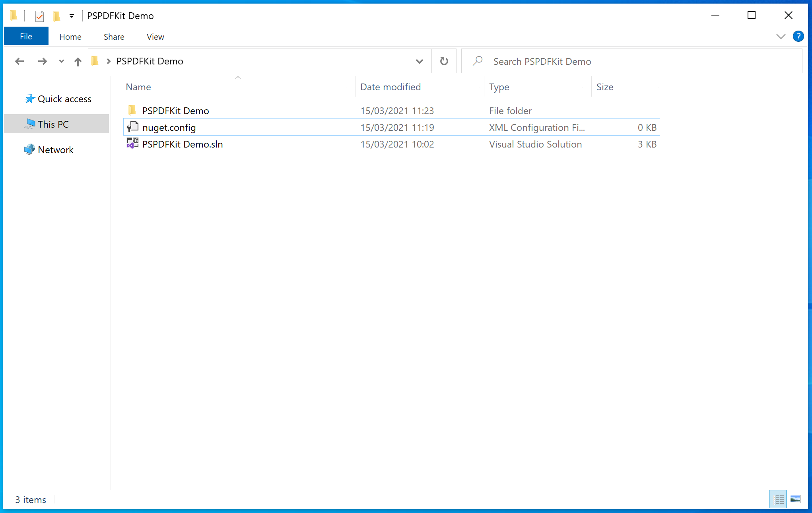Go forward with the Forward arrow

(x=42, y=61)
